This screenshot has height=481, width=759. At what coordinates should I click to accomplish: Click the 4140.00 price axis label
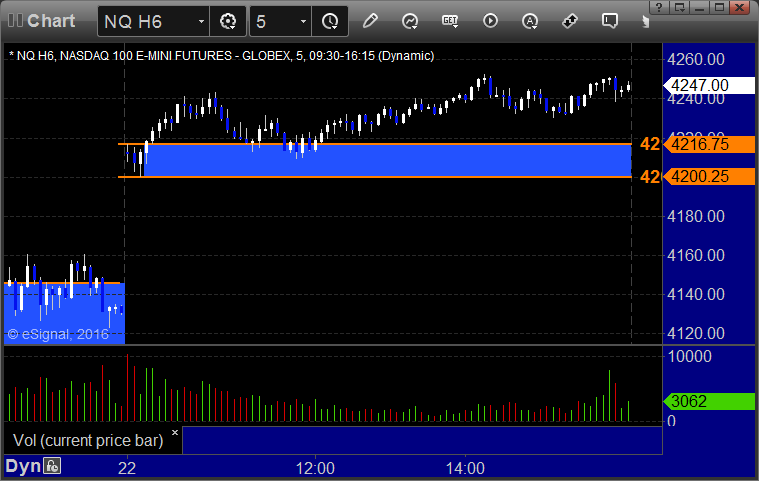click(x=696, y=294)
